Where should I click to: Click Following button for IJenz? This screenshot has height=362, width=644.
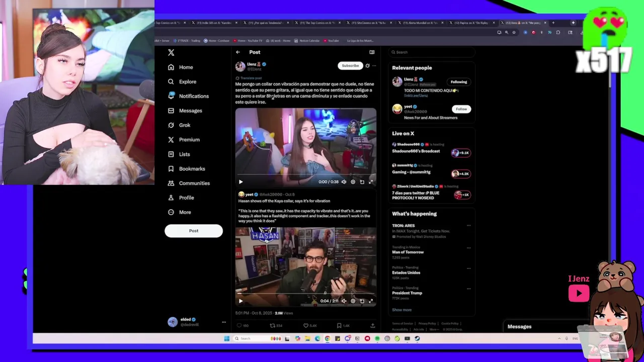point(459,82)
